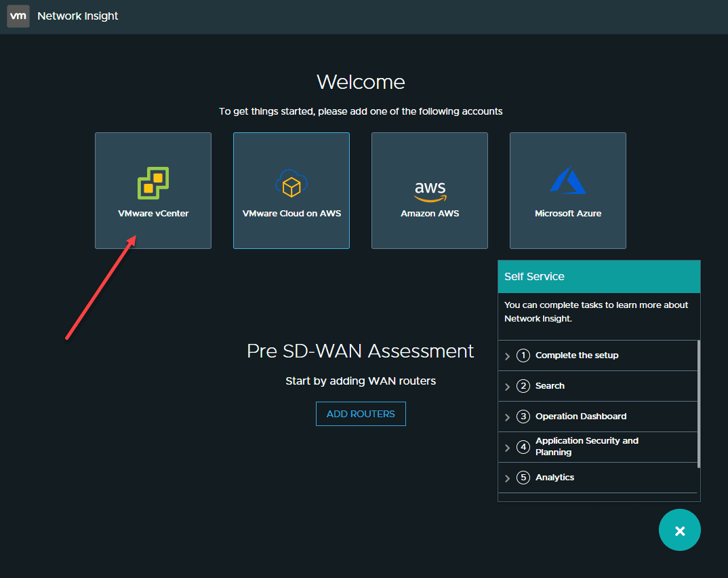Click the numbered circle for Complete the setup
The image size is (728, 578).
click(523, 355)
